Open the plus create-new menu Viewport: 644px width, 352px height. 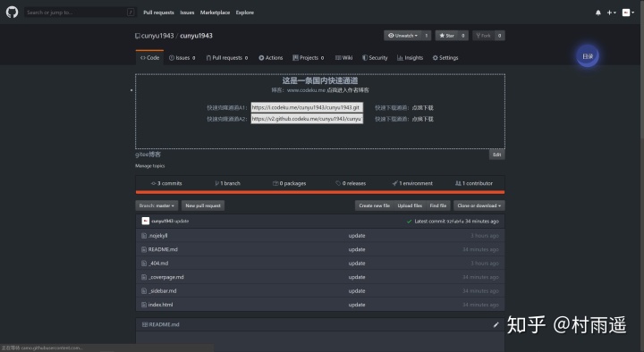point(612,13)
